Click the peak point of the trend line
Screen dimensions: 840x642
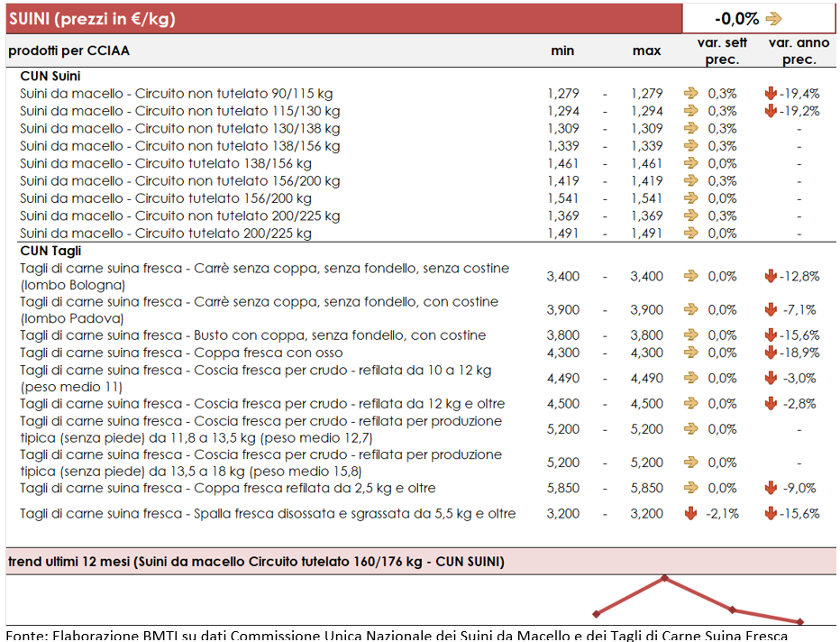(x=664, y=578)
